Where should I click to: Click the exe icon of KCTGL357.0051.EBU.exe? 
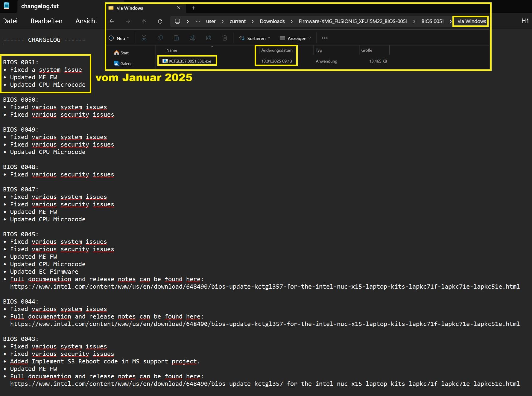(x=165, y=61)
